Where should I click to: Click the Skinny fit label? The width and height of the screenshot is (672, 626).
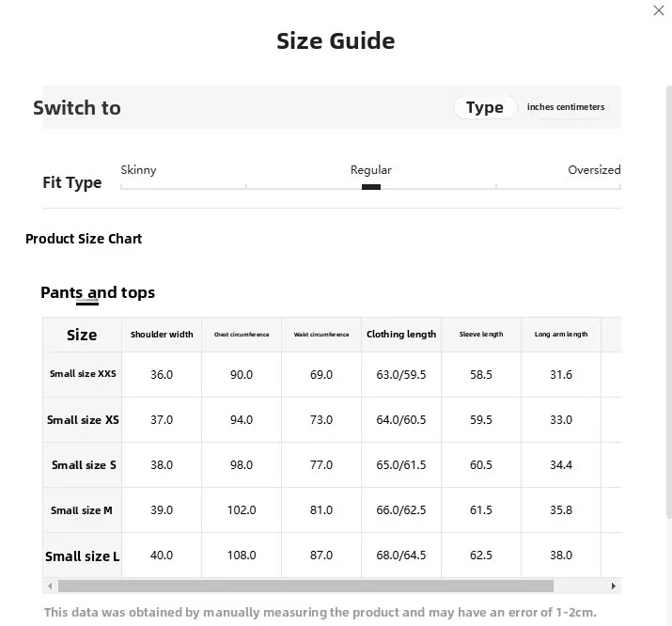point(138,170)
